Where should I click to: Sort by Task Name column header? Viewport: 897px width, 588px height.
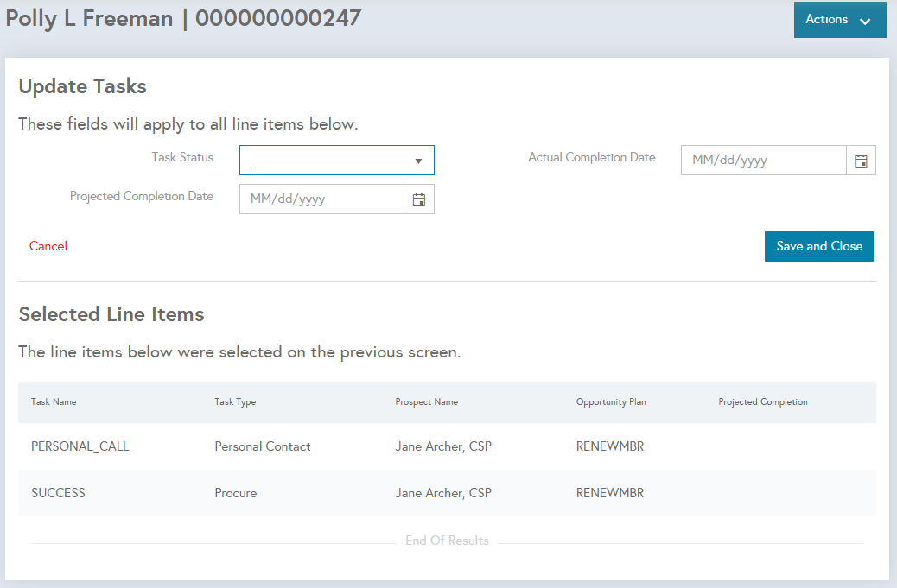coord(54,402)
